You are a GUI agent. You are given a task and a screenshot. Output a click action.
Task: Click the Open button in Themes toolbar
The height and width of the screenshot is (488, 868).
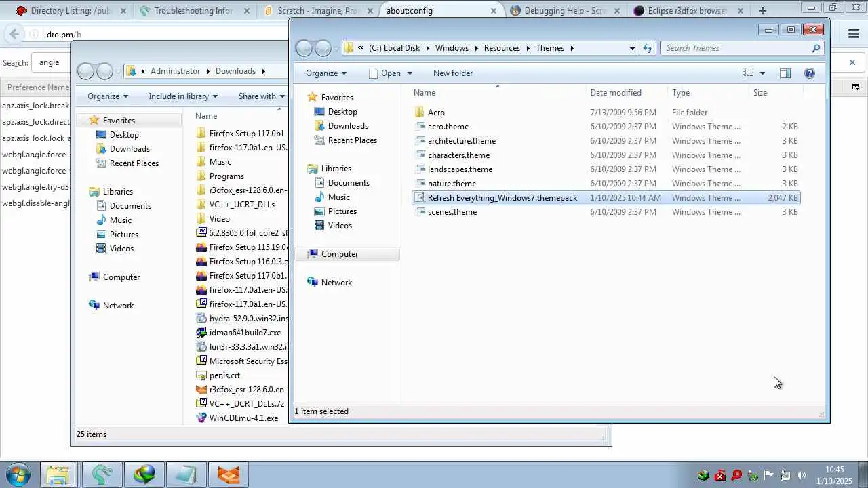tap(384, 73)
